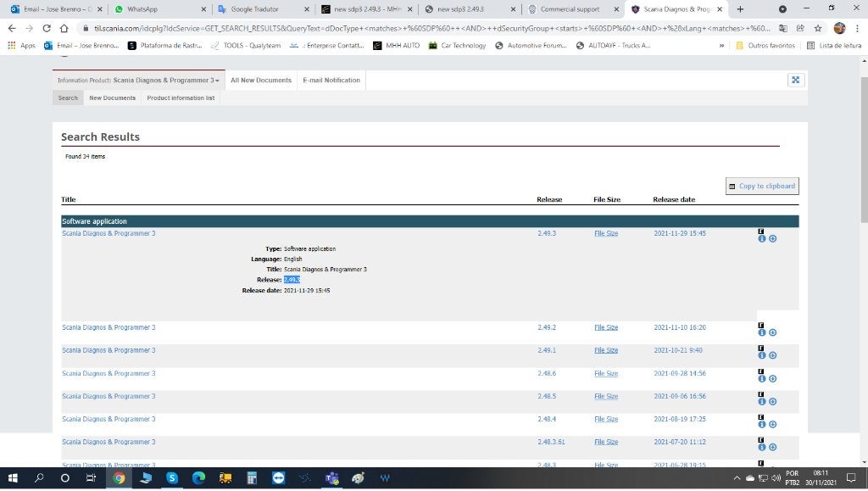Screen dimensions: 868x491
Task: Open Product information list sub-tab
Action: pos(181,98)
